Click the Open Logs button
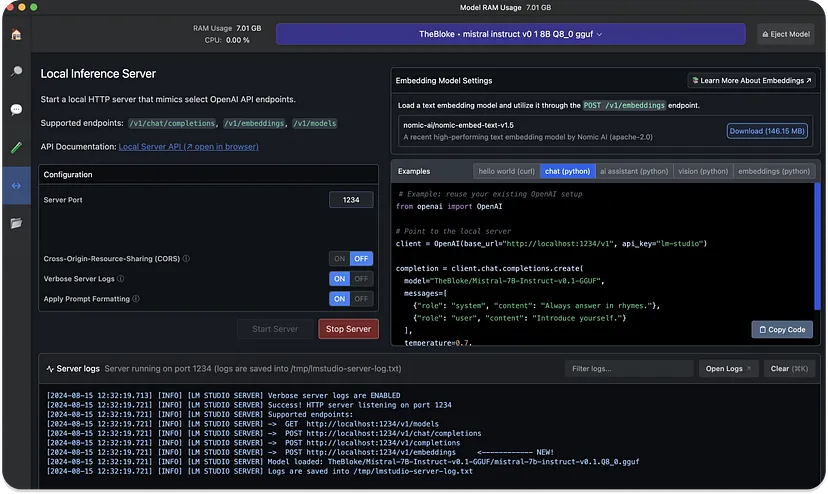The height and width of the screenshot is (494, 828). pos(728,369)
